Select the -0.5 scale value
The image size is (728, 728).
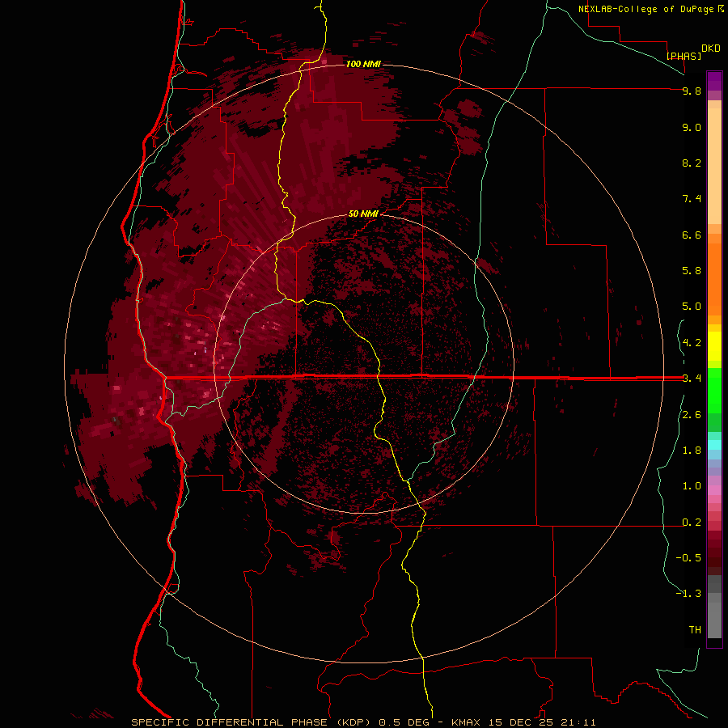pyautogui.click(x=688, y=557)
